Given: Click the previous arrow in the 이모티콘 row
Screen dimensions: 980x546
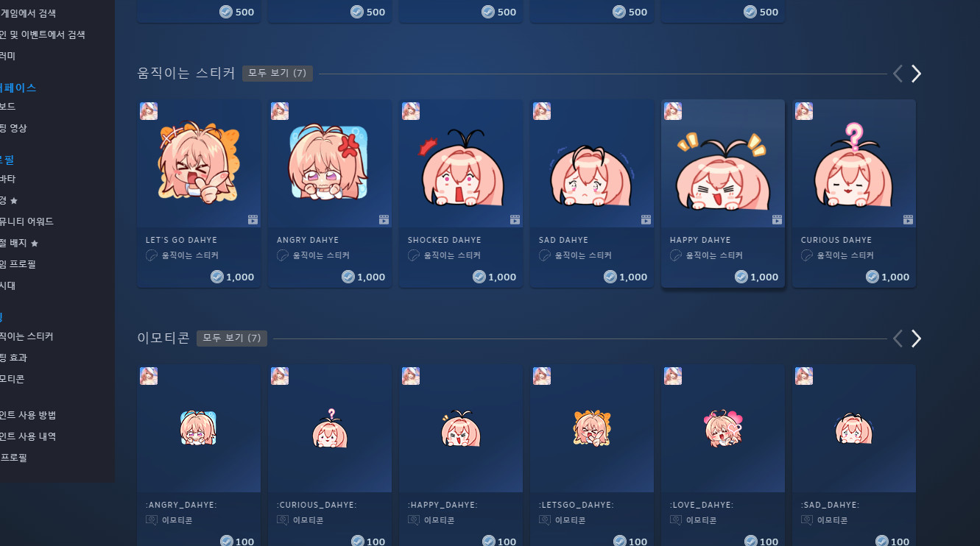Looking at the screenshot, I should coord(898,338).
